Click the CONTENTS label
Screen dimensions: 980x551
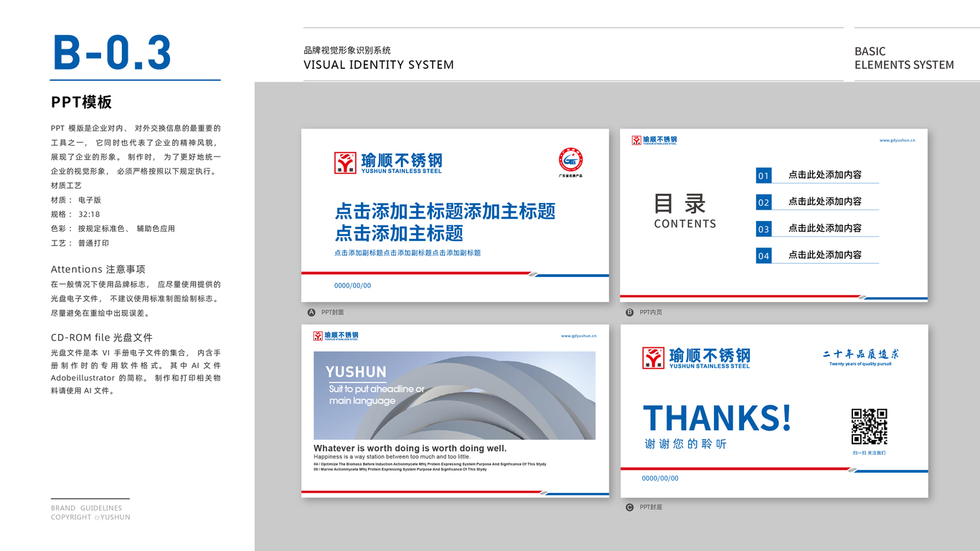(x=685, y=224)
